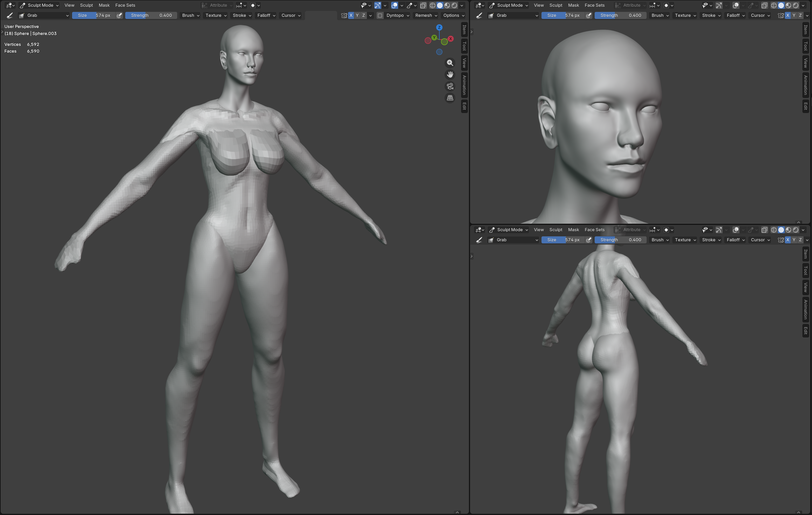Expand the Options dropdown
Viewport: 812px width, 515px height.
(454, 16)
